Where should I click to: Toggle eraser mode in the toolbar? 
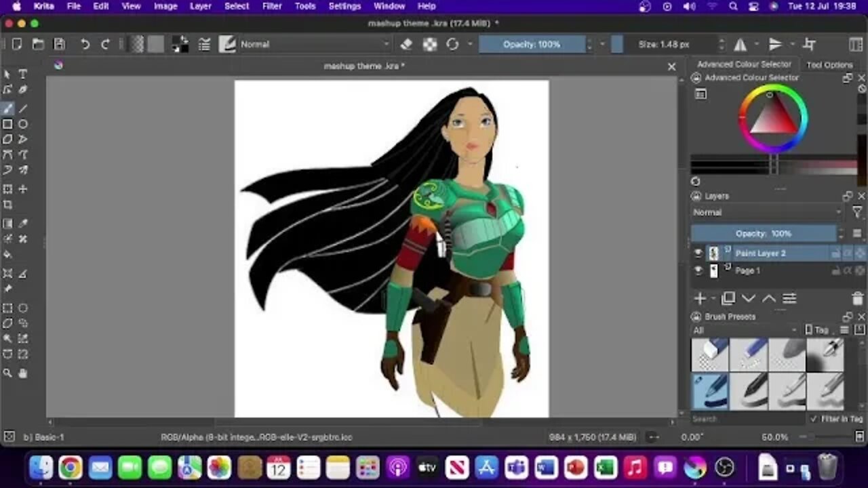pos(406,44)
